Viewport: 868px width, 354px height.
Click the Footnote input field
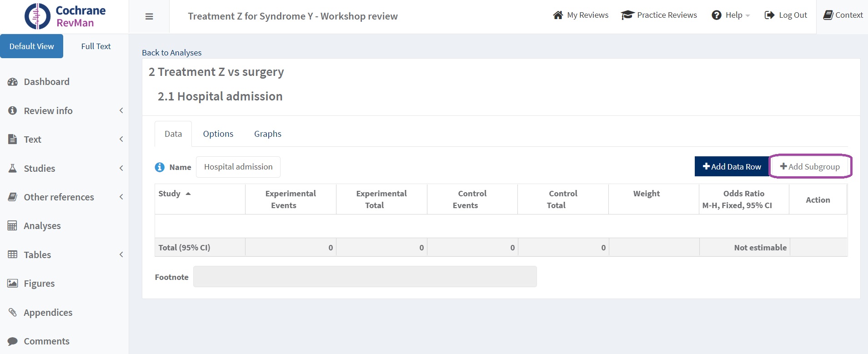pyautogui.click(x=365, y=277)
